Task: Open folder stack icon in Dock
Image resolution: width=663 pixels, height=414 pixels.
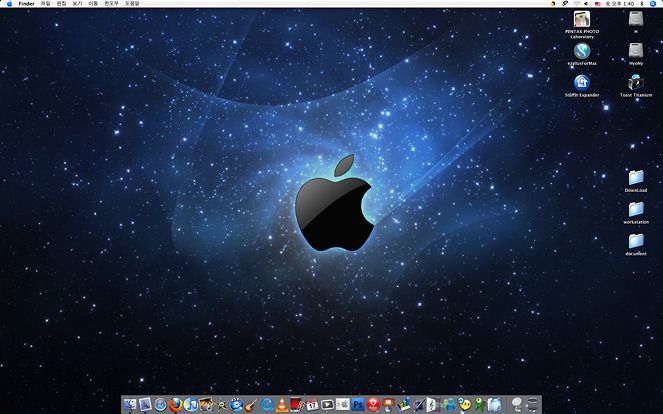Action: [495, 405]
